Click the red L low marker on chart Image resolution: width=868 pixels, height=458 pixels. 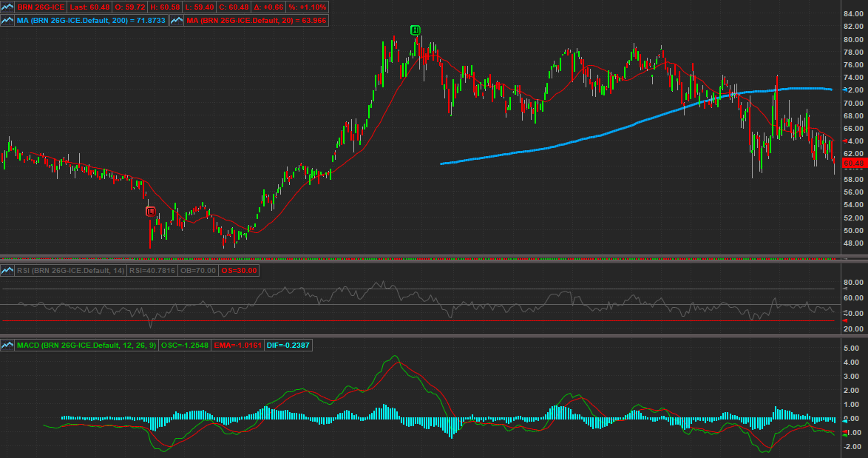coord(151,212)
